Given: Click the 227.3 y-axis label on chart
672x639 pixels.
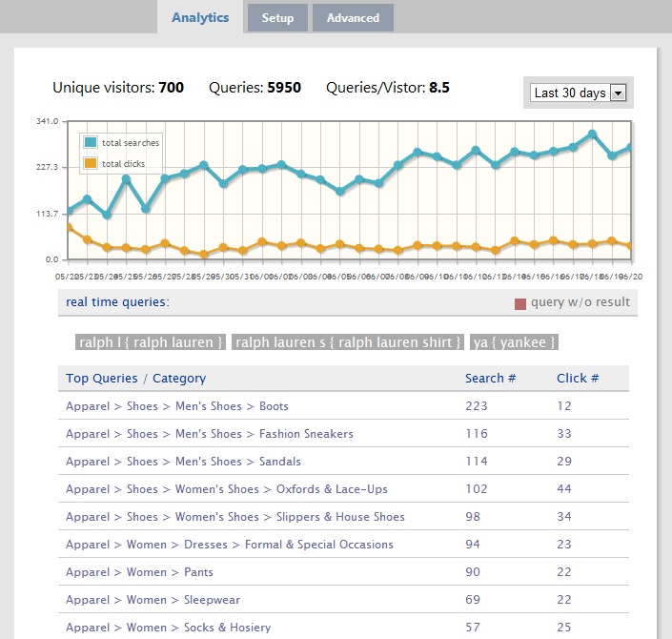Looking at the screenshot, I should 47,167.
